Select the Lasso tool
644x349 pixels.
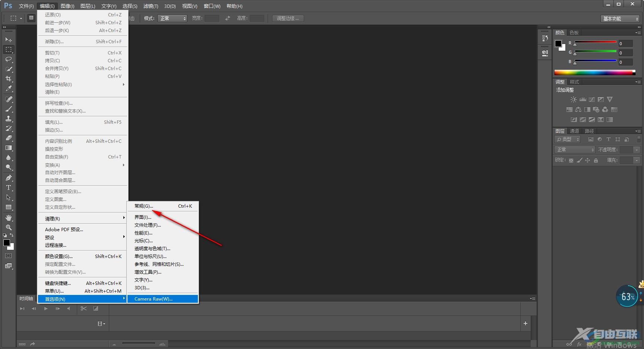coord(9,59)
